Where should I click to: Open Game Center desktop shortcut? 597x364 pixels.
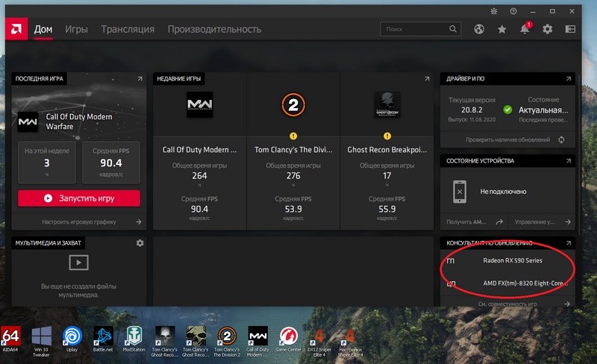[x=288, y=339]
